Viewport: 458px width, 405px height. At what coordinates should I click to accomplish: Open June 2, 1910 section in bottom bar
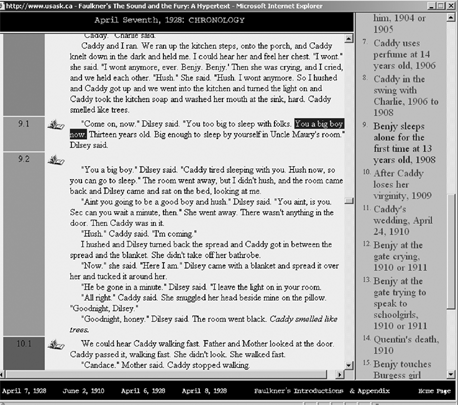point(84,391)
